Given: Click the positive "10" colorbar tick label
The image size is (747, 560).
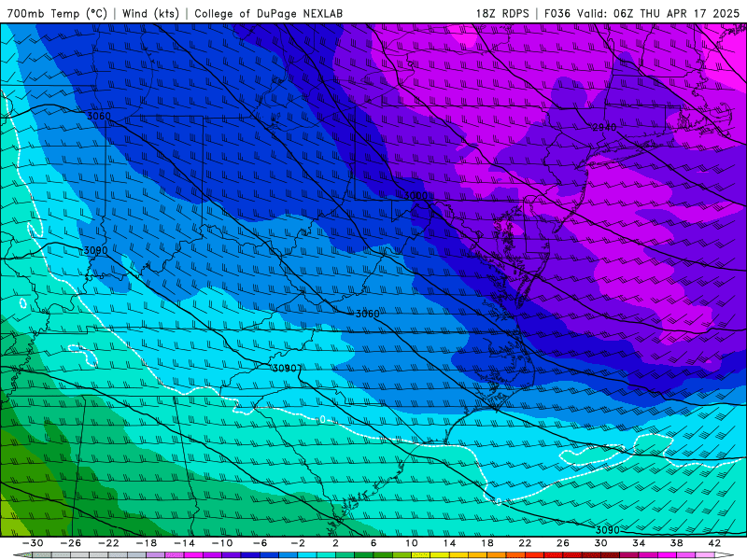Looking at the screenshot, I should (412, 543).
